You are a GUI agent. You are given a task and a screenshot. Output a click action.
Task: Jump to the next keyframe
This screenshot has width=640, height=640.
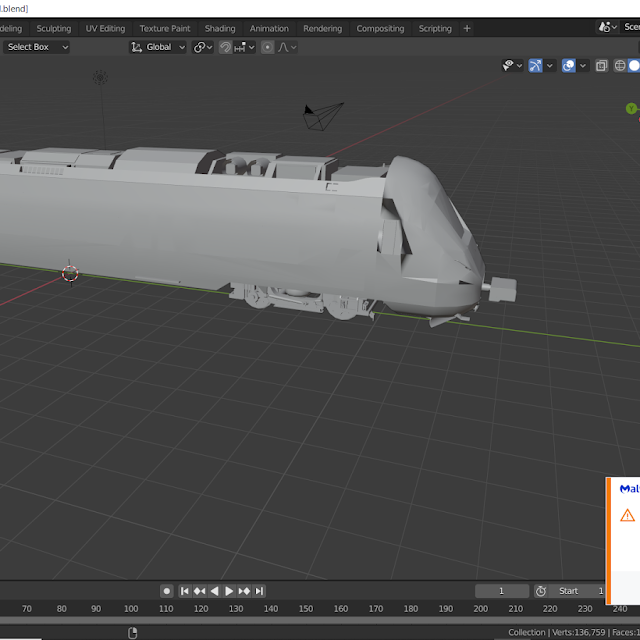click(x=244, y=591)
